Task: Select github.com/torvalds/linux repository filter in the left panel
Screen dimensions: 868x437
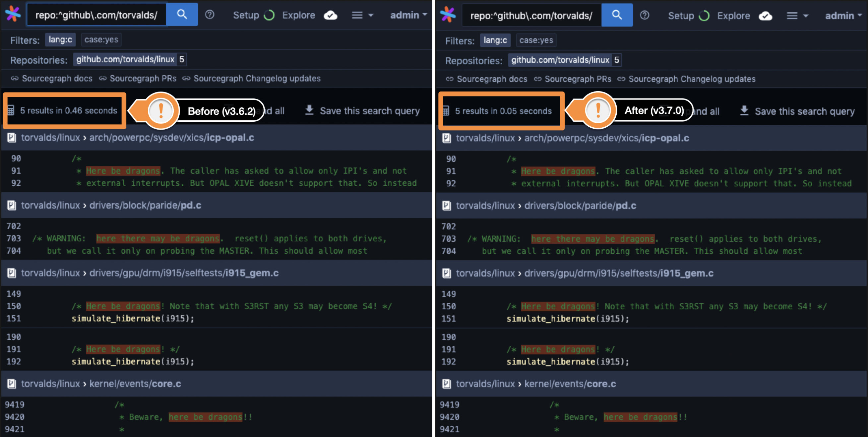Action: 130,60
